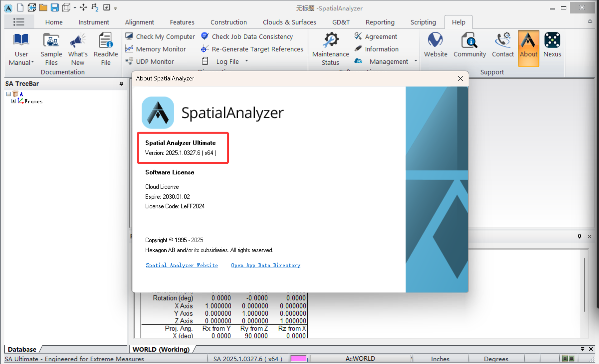Collapse the root A tree node
599x364 pixels.
(x=9, y=94)
